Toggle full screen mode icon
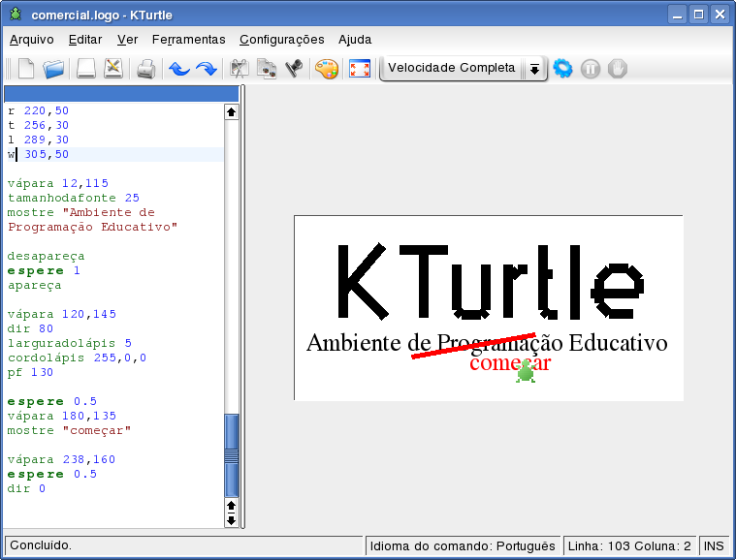The image size is (736, 560). [x=360, y=69]
